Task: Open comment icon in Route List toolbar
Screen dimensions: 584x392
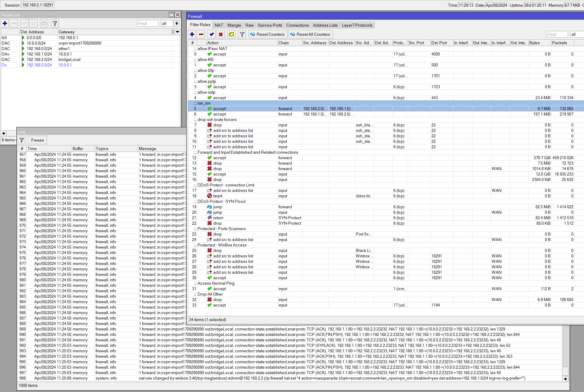Action: [x=44, y=23]
